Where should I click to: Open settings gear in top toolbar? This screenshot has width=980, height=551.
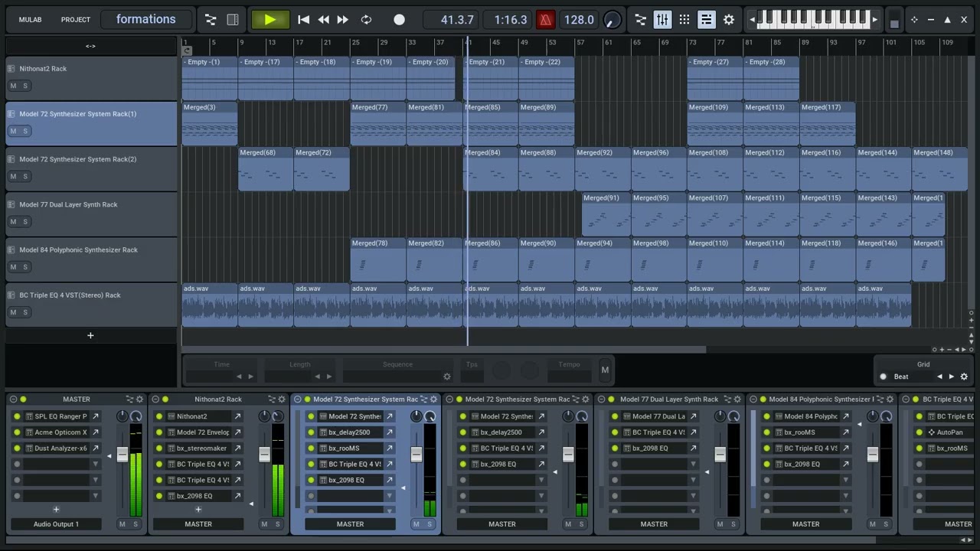[x=729, y=20]
